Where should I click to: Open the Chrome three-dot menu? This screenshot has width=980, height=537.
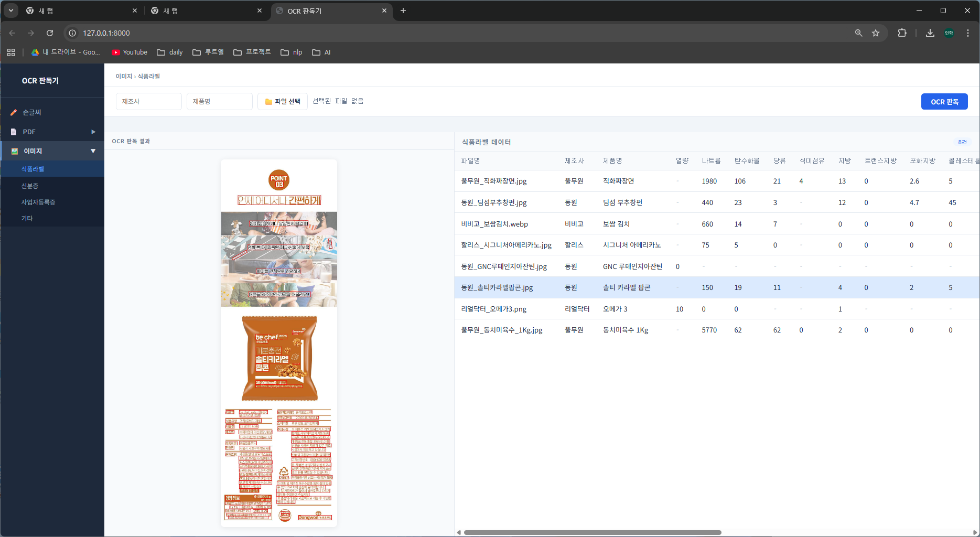[968, 33]
